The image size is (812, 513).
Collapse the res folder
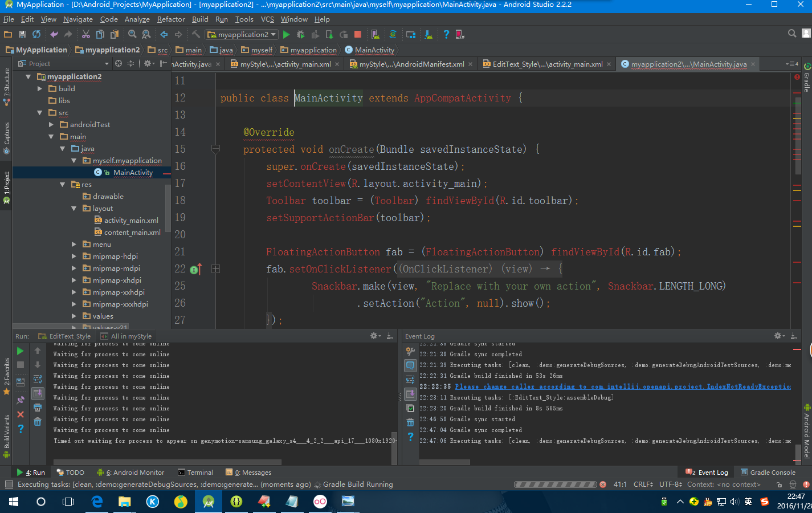(x=62, y=184)
